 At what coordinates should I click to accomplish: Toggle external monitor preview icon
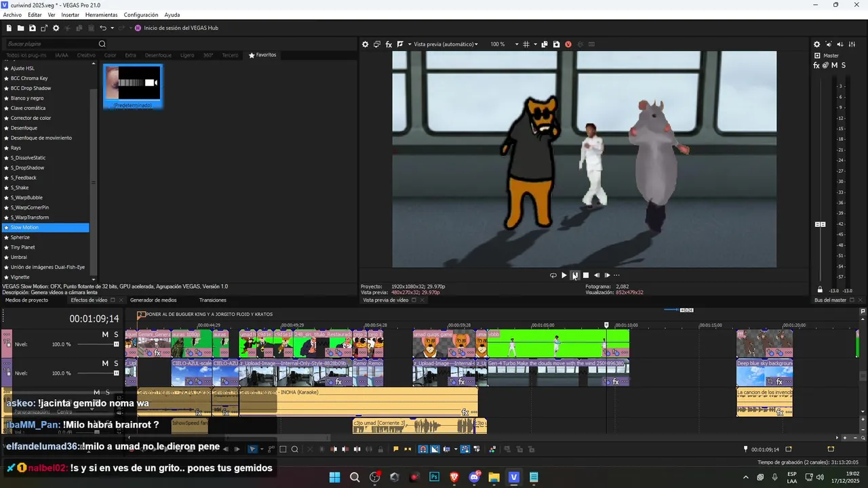coord(377,44)
